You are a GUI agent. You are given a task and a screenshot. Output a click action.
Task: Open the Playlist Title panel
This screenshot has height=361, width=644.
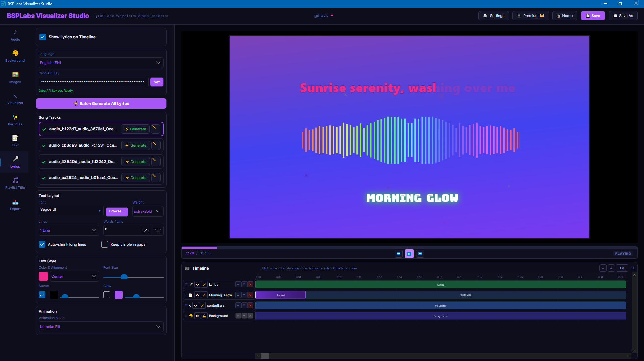click(15, 183)
